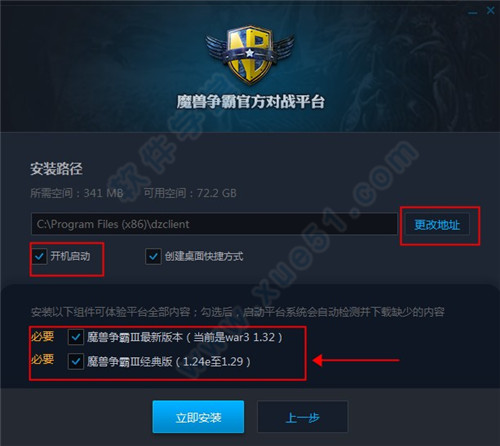Uncheck the 魔兽争霸III最新版本 component checkbox
Viewport: 500px width, 446px height.
[76, 337]
